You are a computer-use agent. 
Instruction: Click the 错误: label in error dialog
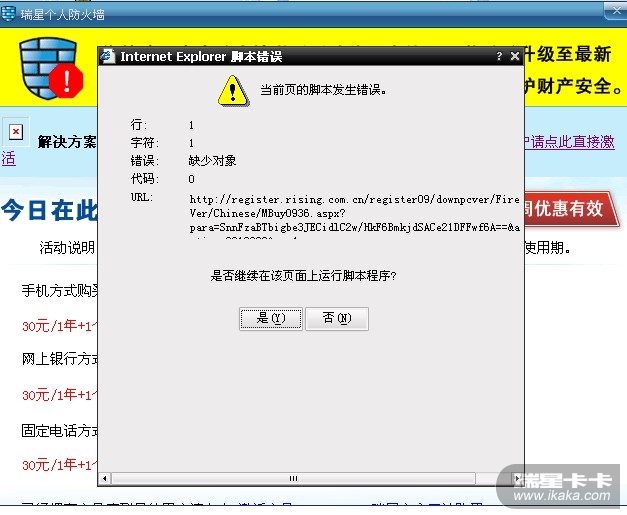pyautogui.click(x=144, y=161)
